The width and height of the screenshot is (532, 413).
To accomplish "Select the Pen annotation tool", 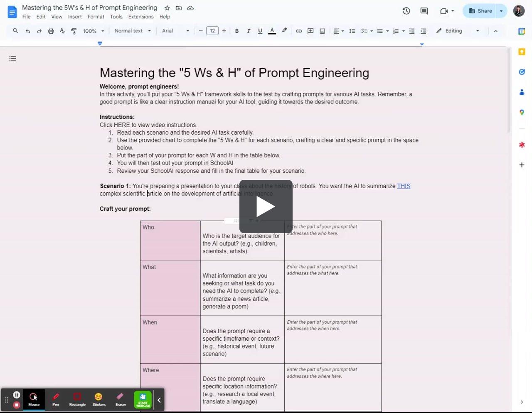I will (55, 399).
